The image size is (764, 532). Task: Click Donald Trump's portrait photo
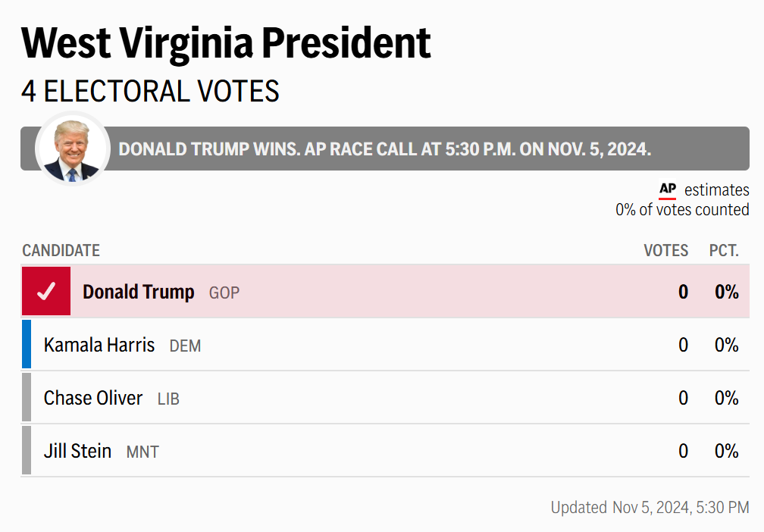pyautogui.click(x=72, y=149)
